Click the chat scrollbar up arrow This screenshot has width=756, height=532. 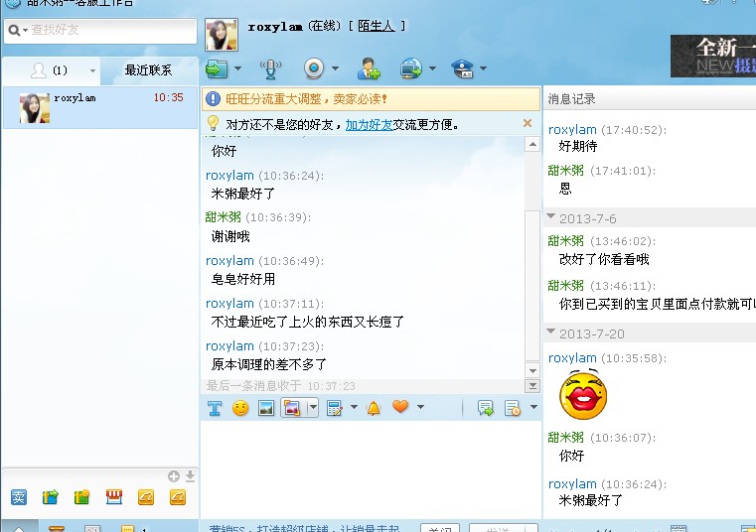[532, 144]
